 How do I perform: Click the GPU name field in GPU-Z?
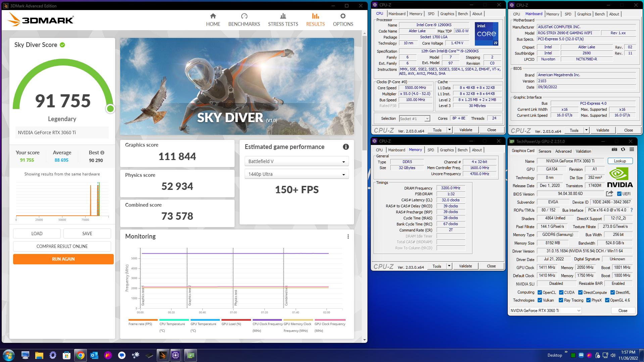[570, 161]
